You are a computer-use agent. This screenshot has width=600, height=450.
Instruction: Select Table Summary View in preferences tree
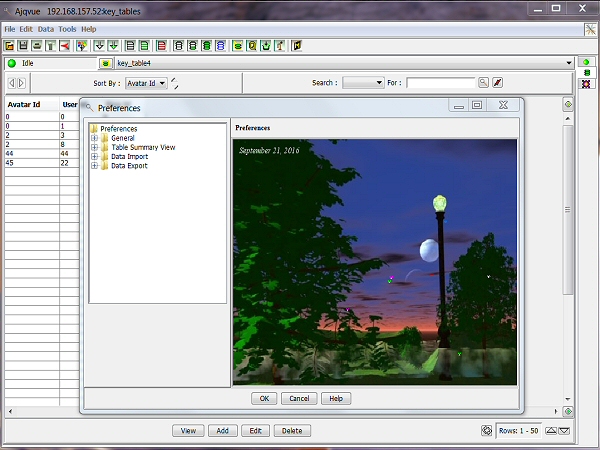142,147
